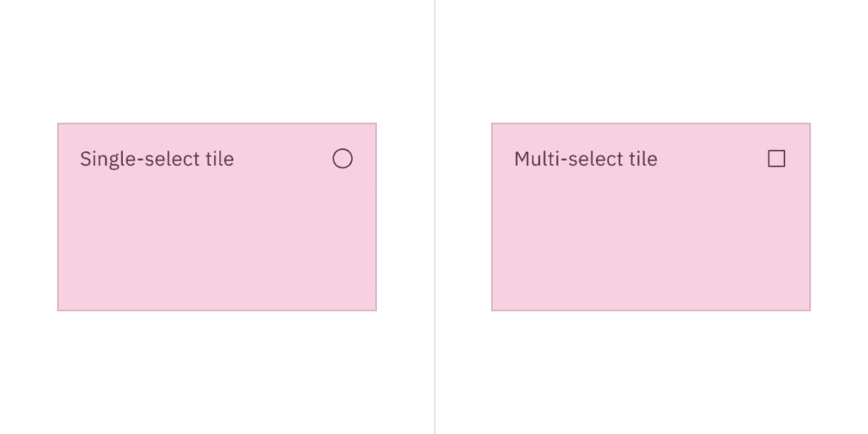Click the pink body of the left tile

point(217,241)
